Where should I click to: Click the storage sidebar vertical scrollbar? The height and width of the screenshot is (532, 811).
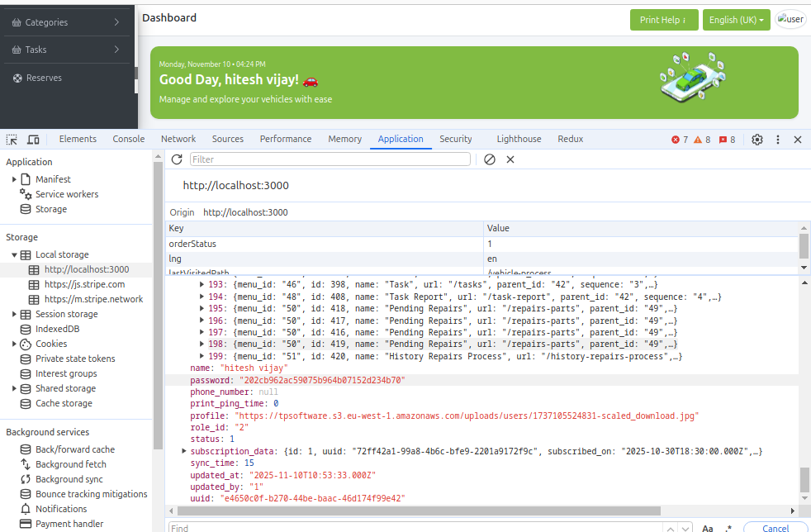[158, 306]
